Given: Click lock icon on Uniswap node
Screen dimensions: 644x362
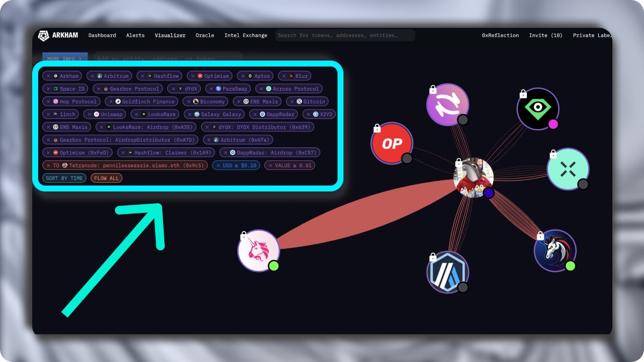Looking at the screenshot, I should (244, 235).
